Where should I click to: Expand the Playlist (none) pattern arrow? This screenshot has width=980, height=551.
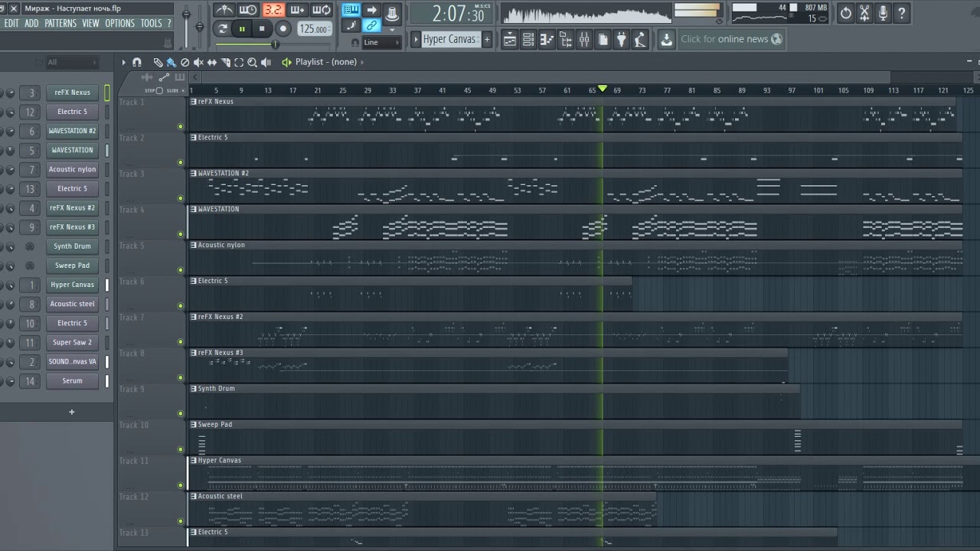362,62
